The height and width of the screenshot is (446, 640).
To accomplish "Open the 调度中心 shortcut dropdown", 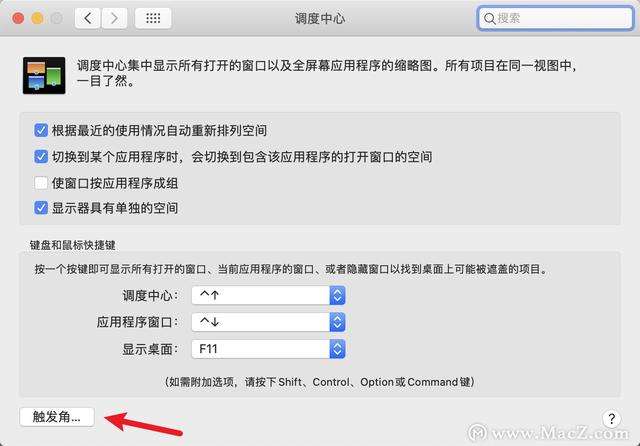I will (268, 295).
